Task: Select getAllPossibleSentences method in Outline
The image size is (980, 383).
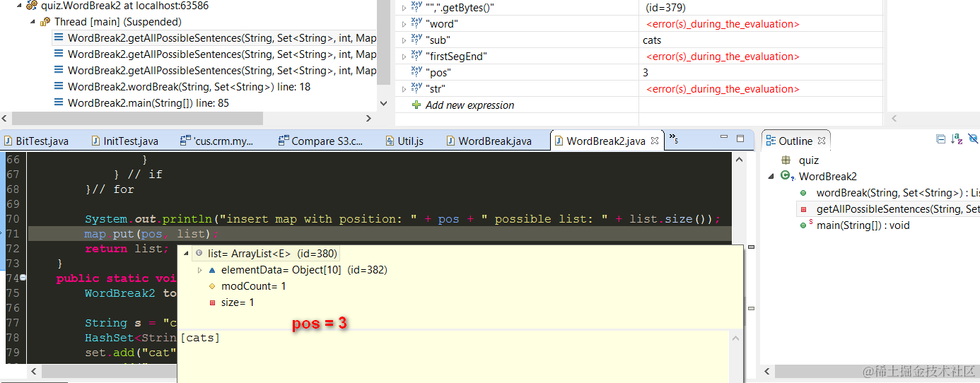Action: (898, 209)
